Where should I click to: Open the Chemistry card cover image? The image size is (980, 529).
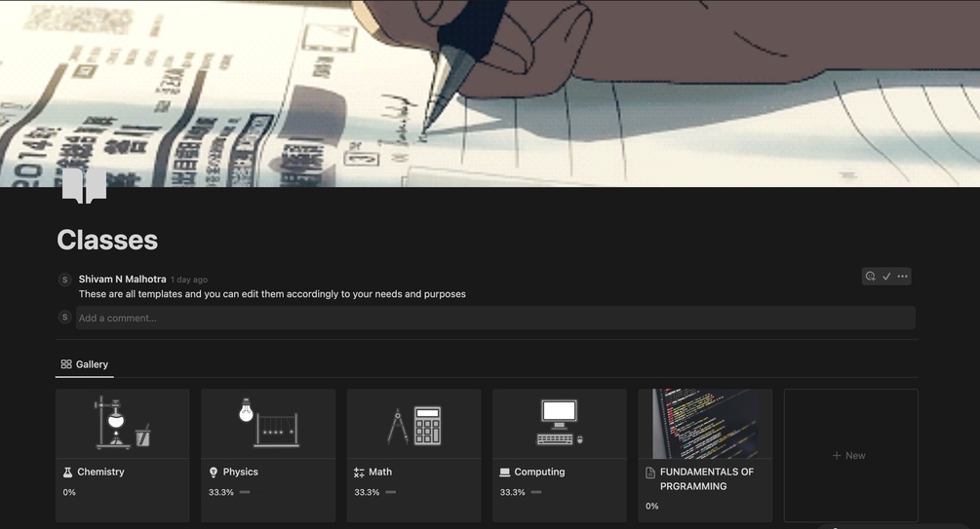(x=123, y=424)
